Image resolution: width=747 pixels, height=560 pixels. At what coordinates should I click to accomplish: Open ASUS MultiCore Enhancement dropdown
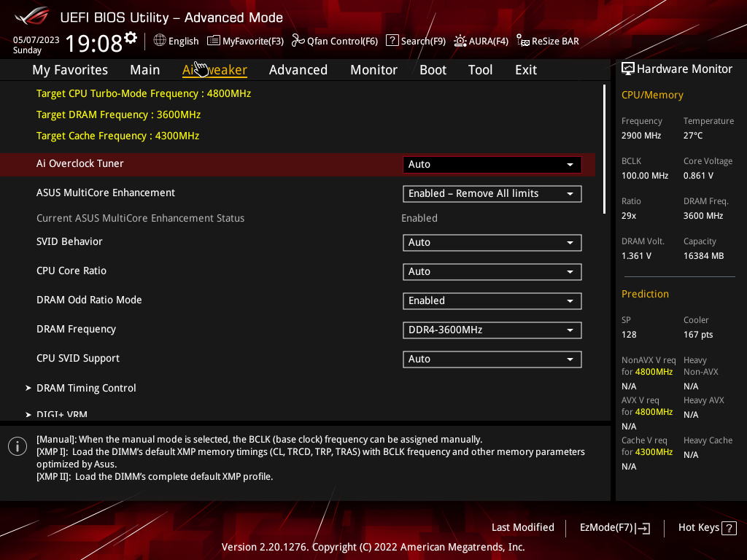coord(492,194)
